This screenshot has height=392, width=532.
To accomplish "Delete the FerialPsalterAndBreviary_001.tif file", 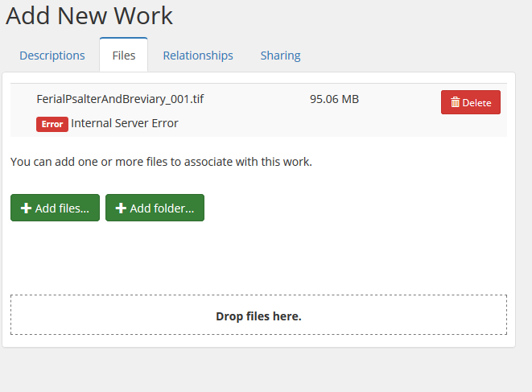I will point(471,102).
